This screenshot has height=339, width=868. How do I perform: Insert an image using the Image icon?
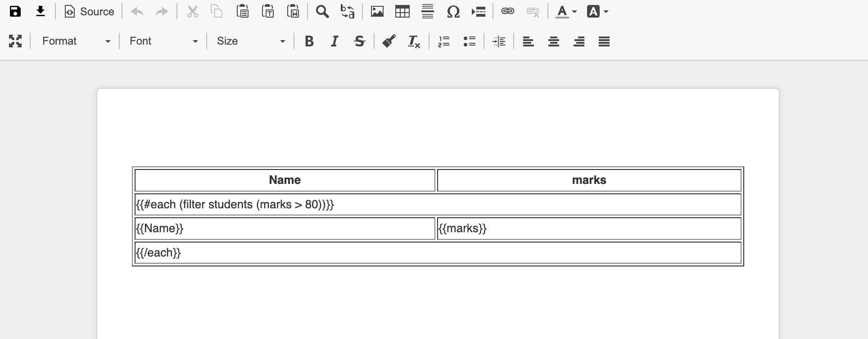pyautogui.click(x=377, y=12)
